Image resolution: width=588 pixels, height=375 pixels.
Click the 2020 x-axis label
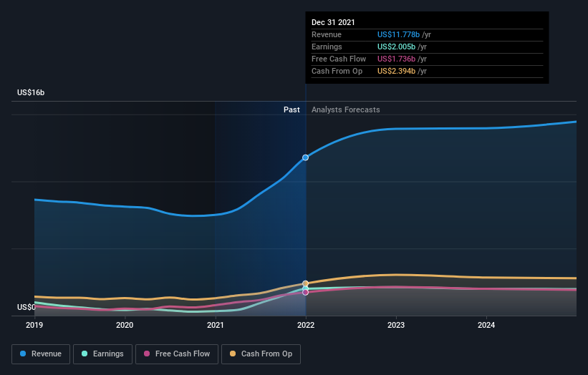[125, 325]
